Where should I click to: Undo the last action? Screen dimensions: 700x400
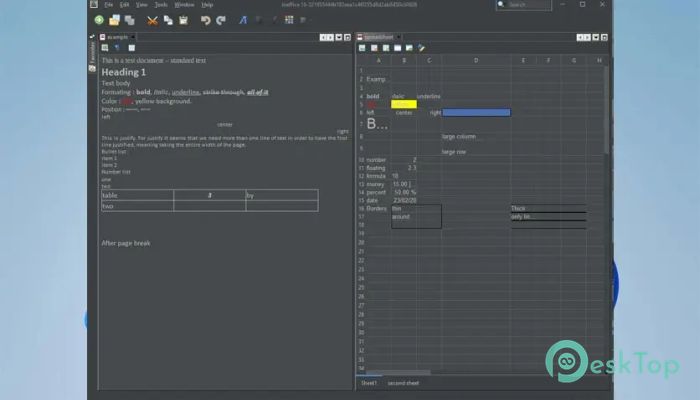click(205, 20)
